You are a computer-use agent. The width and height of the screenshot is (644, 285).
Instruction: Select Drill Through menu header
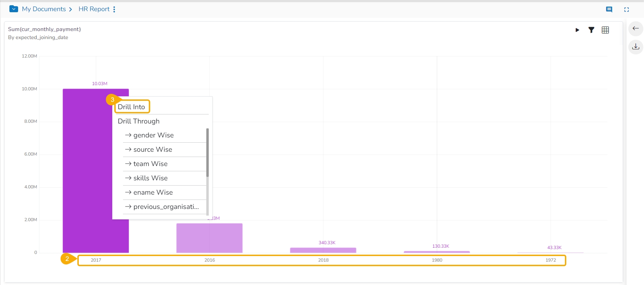[x=139, y=121]
